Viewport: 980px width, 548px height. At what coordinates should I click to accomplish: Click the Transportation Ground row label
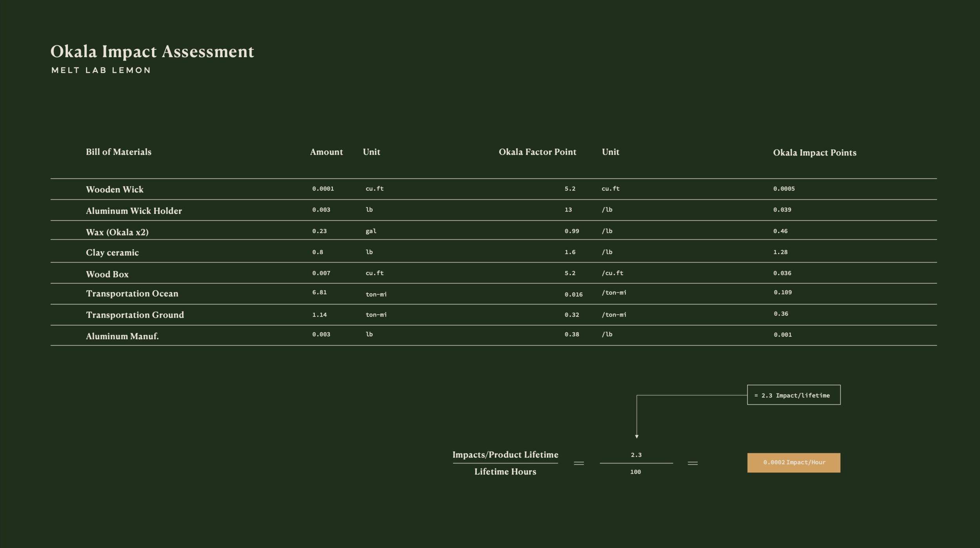click(x=134, y=315)
